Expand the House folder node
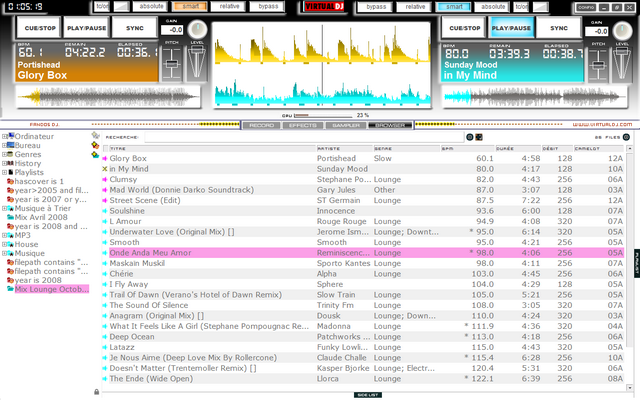The height and width of the screenshot is (400, 640). coord(4,244)
